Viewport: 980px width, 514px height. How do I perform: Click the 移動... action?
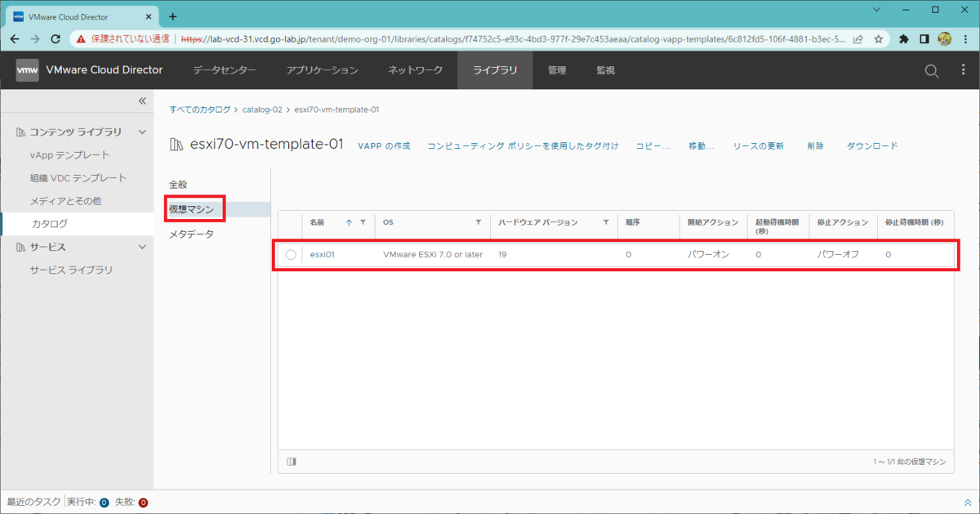702,145
